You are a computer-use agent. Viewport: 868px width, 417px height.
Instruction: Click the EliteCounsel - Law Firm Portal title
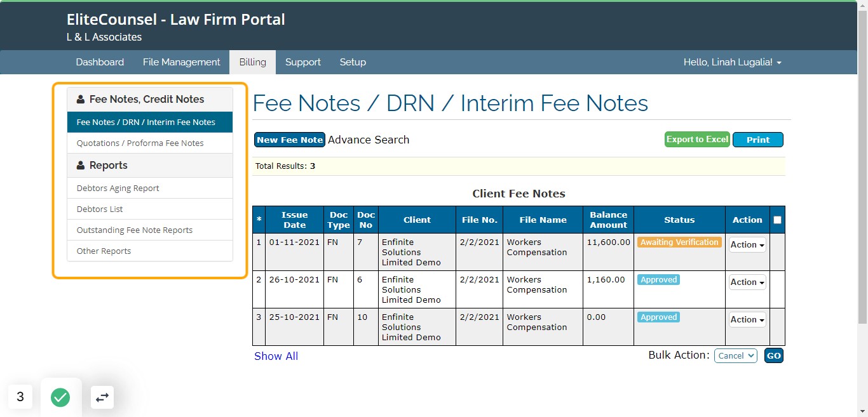coord(176,20)
